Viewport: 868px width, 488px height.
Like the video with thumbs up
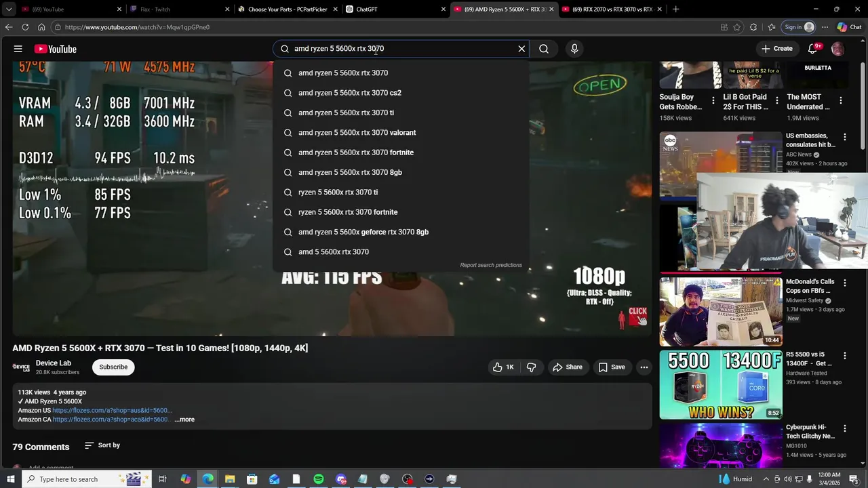point(504,367)
